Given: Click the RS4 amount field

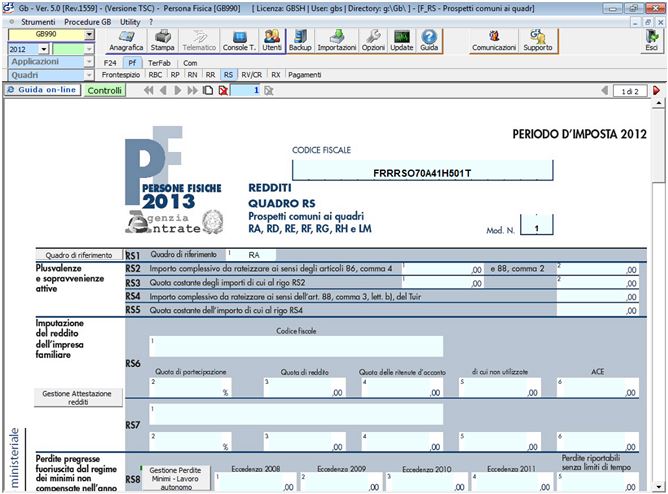Looking at the screenshot, I should [x=597, y=296].
